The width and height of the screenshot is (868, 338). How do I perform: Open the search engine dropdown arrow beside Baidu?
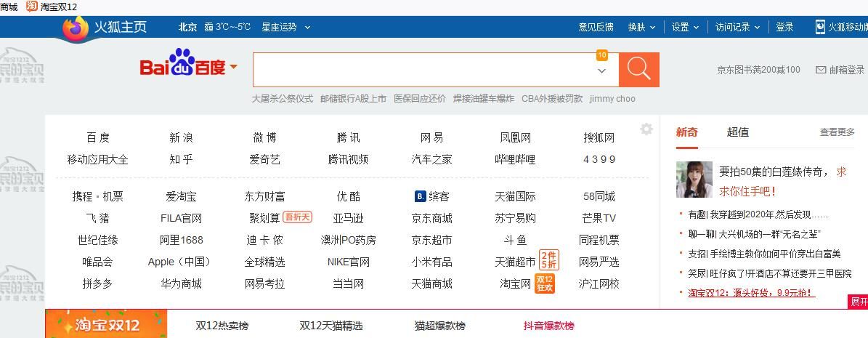tap(233, 67)
